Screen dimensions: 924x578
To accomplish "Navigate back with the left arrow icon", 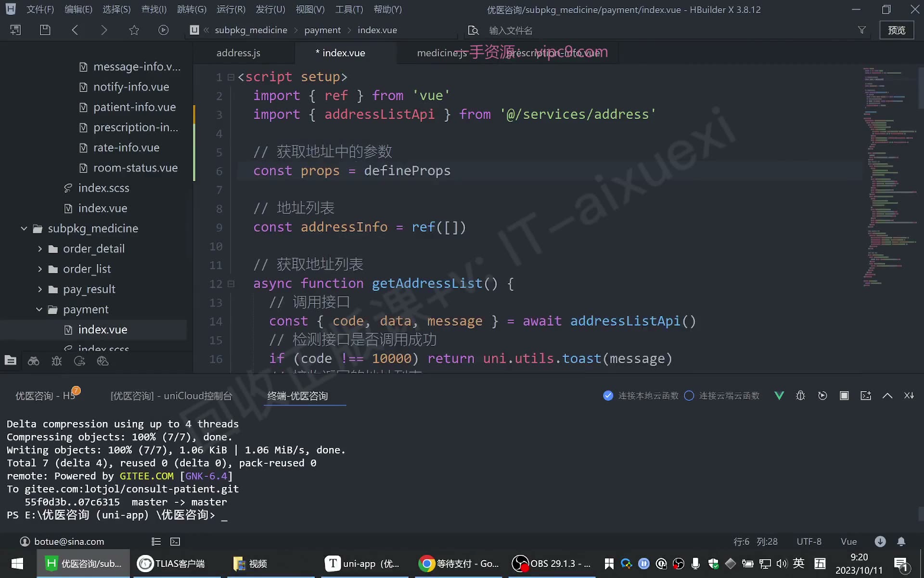I will click(75, 30).
